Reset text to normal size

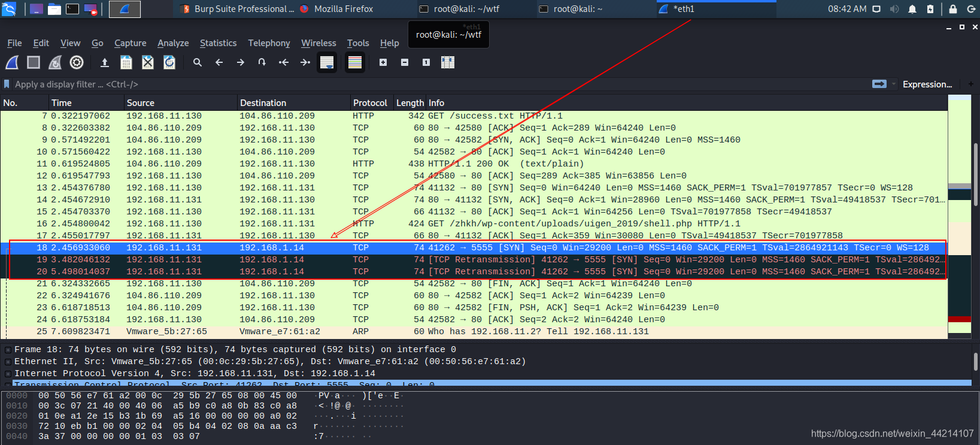coord(426,62)
